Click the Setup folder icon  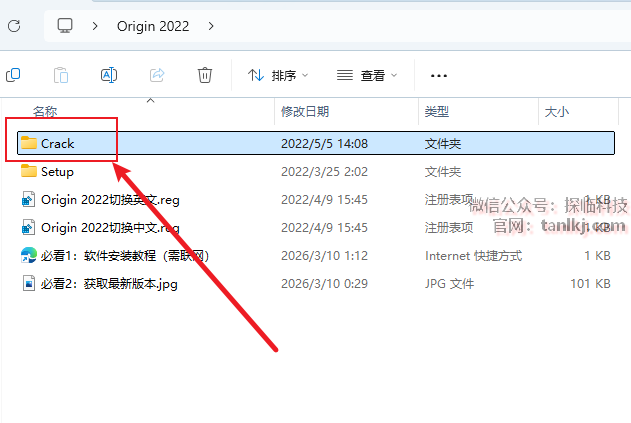[29, 171]
